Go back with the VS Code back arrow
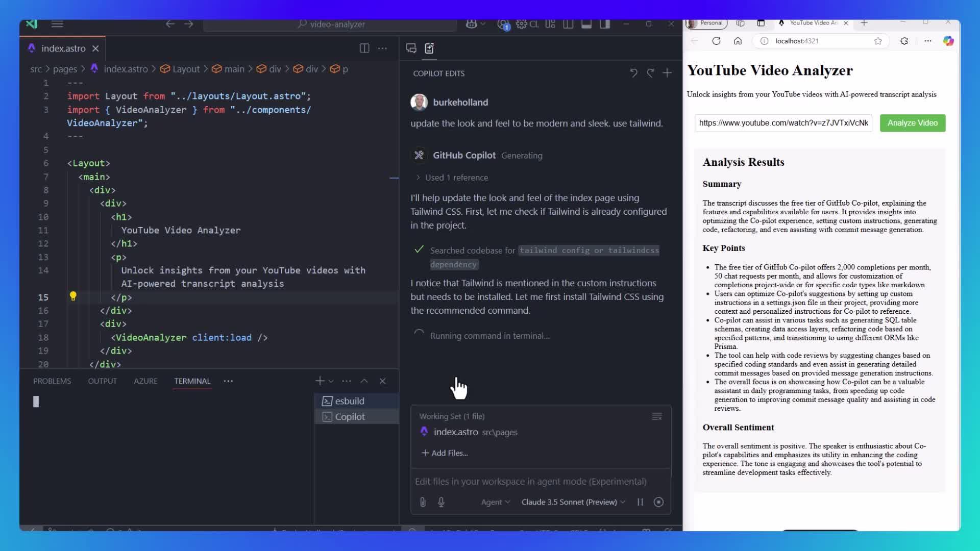This screenshot has height=551, width=980. point(170,24)
